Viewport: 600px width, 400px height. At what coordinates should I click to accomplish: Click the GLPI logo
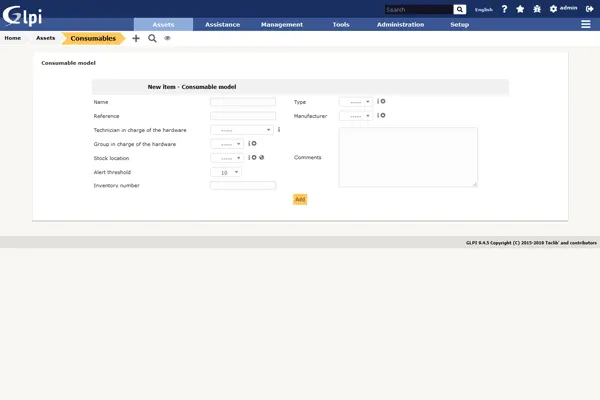click(21, 15)
